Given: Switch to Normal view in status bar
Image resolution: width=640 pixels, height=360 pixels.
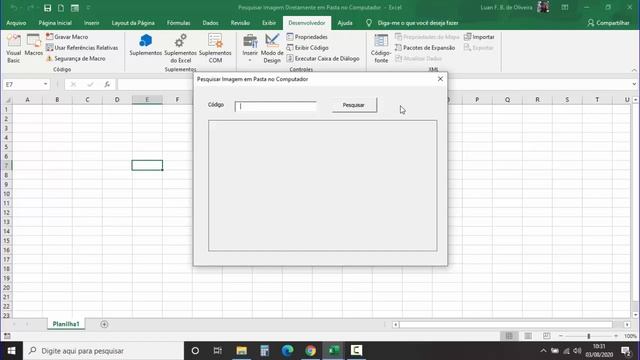Looking at the screenshot, I should click(509, 336).
